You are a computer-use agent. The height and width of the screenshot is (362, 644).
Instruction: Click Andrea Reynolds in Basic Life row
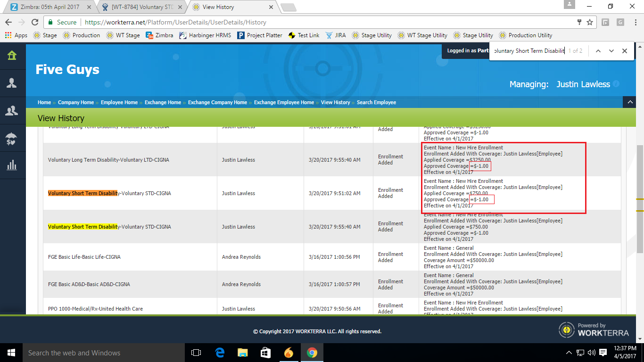[241, 257]
